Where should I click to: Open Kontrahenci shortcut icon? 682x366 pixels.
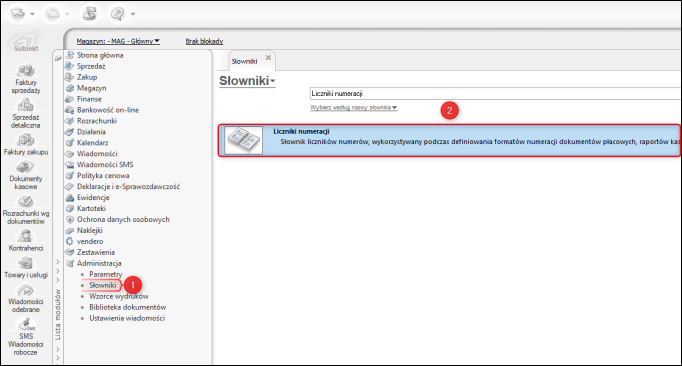[25, 236]
